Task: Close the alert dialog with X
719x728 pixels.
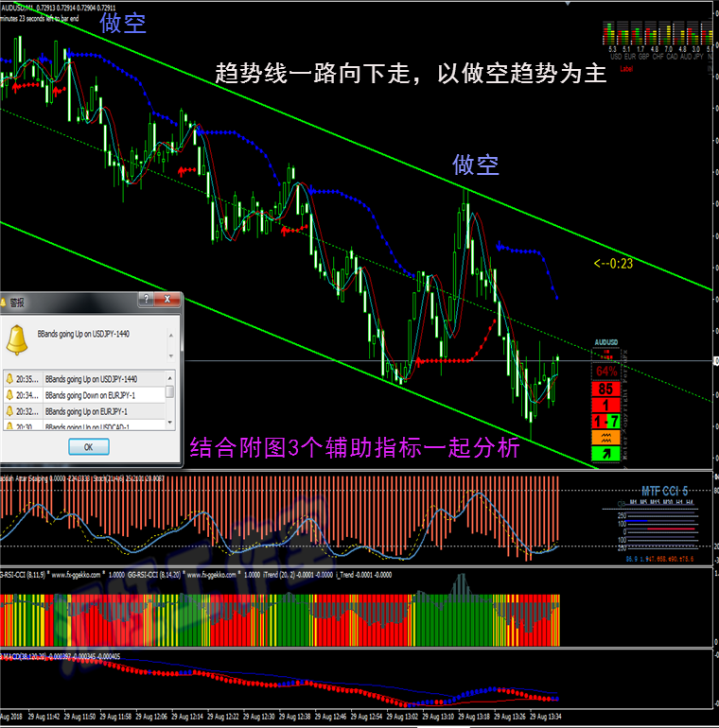Action: pos(167,300)
